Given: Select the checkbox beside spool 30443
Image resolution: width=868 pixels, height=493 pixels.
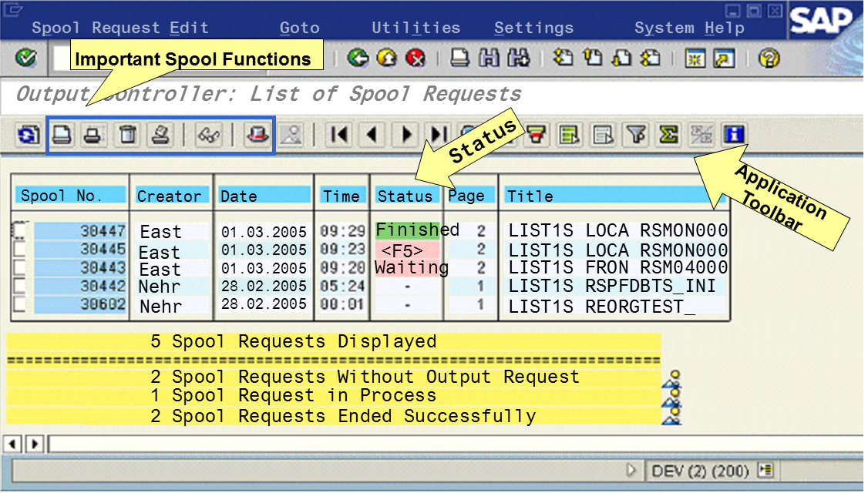Looking at the screenshot, I should click(x=20, y=268).
